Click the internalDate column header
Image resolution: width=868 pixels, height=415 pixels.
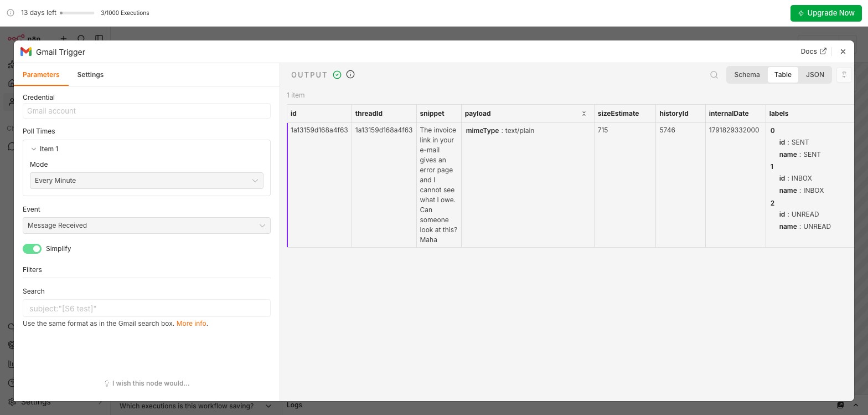[736, 114]
